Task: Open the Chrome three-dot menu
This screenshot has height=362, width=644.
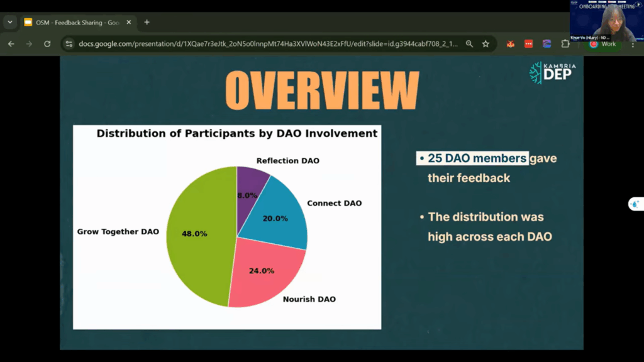Action: (x=633, y=44)
